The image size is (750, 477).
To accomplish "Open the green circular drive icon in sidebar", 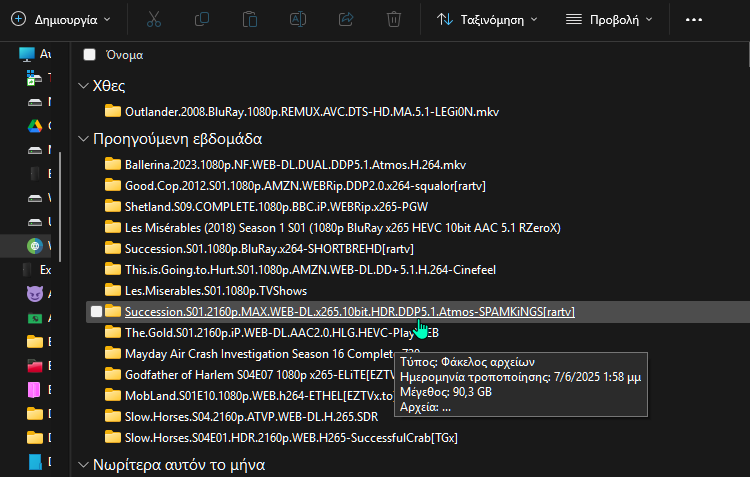I will click(x=34, y=246).
